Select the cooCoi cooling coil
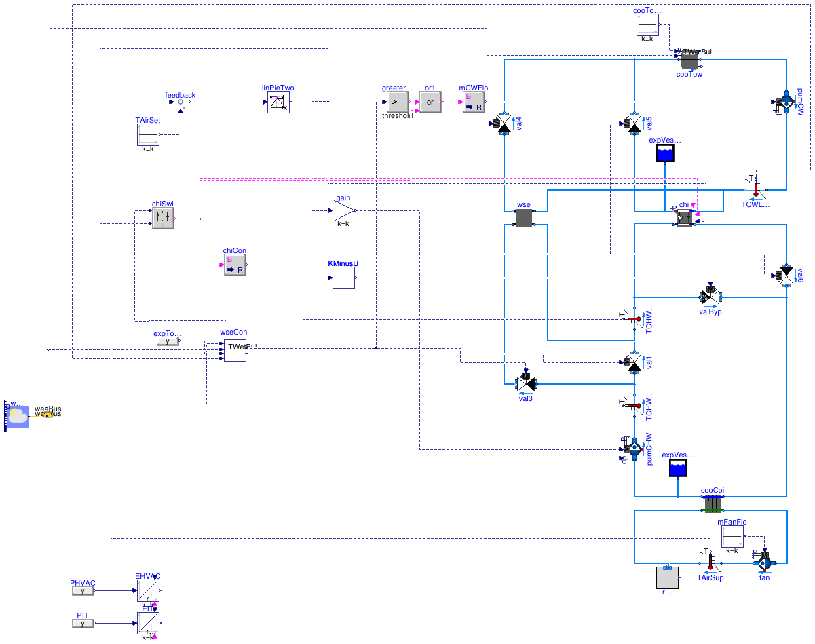This screenshot has height=644, width=815. tap(711, 504)
